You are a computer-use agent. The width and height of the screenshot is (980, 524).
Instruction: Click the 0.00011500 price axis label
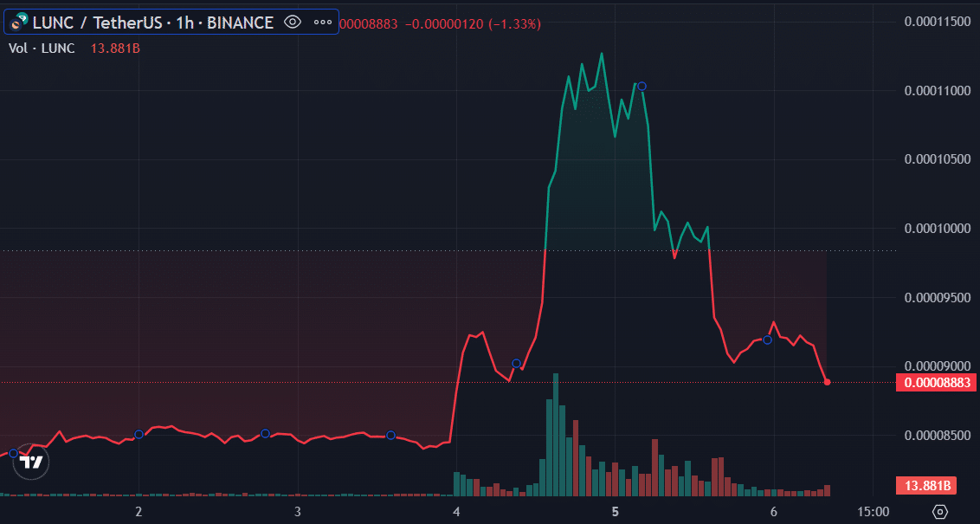(938, 22)
